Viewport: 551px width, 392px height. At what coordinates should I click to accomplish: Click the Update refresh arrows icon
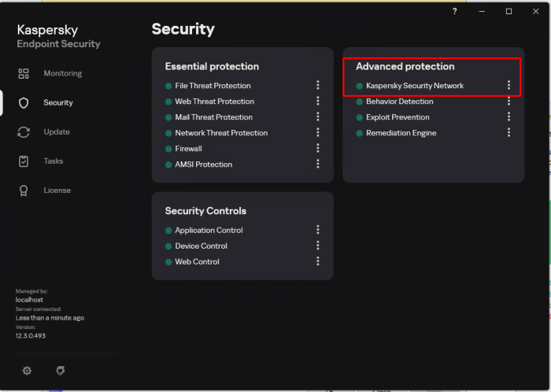(x=24, y=132)
